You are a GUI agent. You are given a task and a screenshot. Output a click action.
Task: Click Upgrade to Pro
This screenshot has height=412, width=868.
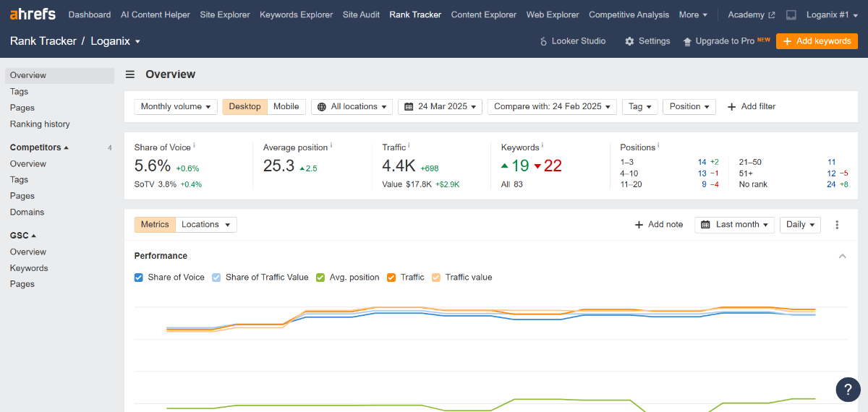726,41
